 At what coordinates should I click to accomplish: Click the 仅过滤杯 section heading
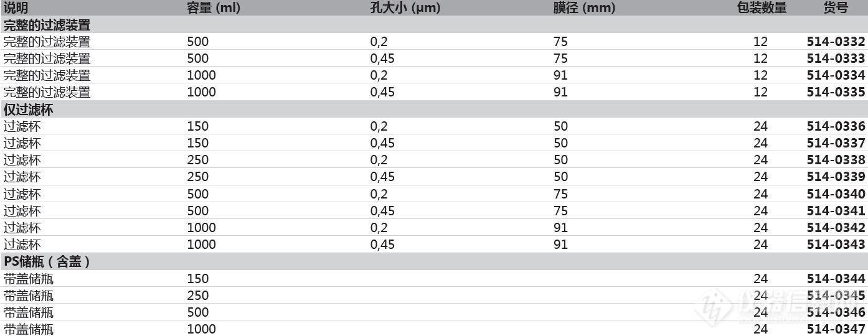tap(29, 110)
